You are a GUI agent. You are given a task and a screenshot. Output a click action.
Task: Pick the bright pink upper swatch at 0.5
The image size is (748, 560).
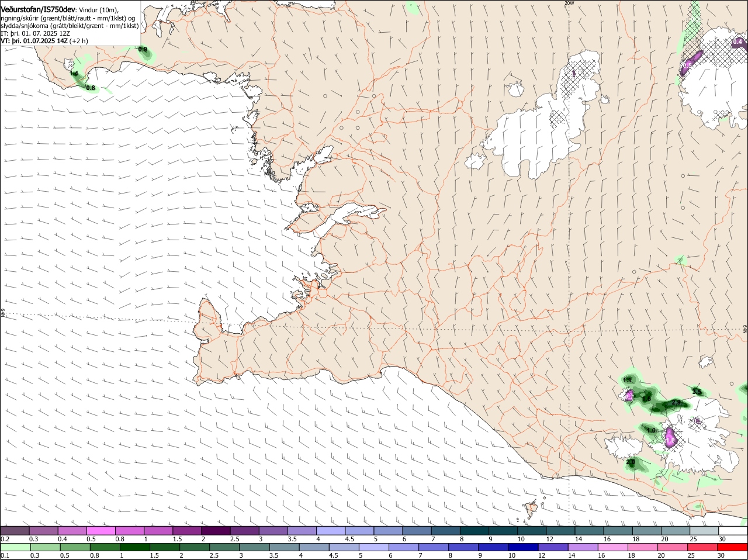[101, 530]
